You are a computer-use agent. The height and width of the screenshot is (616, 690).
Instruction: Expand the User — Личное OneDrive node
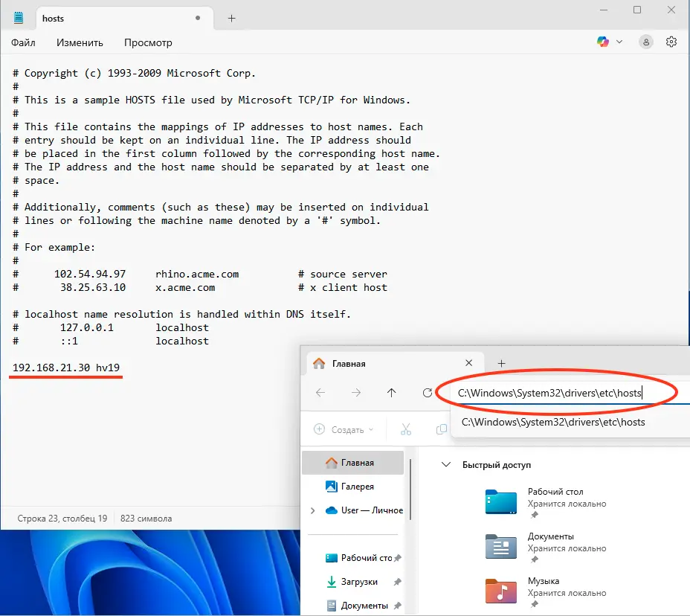pos(312,510)
